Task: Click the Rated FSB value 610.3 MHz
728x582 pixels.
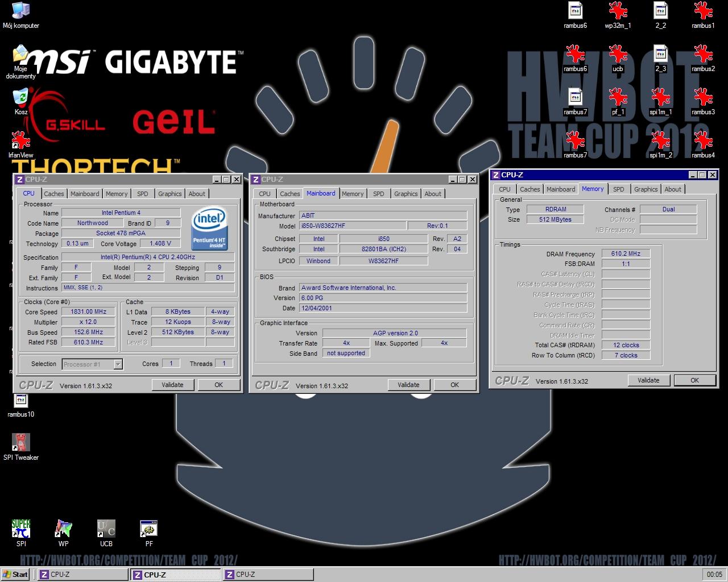Action: pyautogui.click(x=88, y=343)
